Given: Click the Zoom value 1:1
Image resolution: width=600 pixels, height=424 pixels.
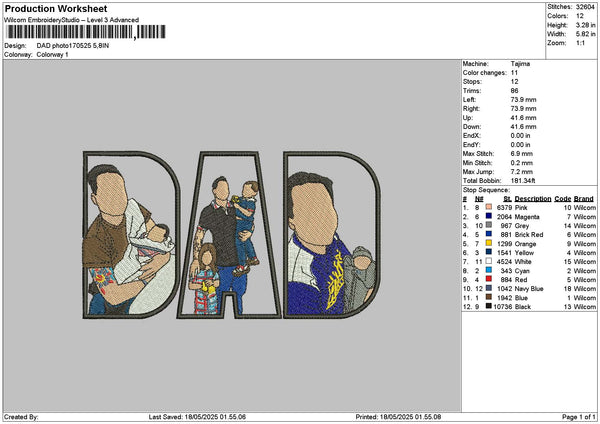Looking at the screenshot, I should 580,43.
